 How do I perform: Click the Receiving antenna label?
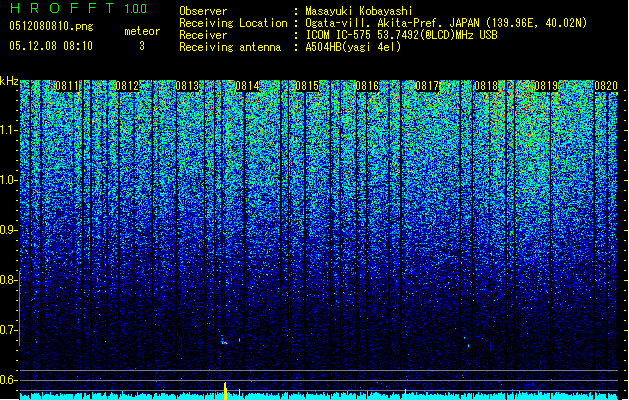230,47
